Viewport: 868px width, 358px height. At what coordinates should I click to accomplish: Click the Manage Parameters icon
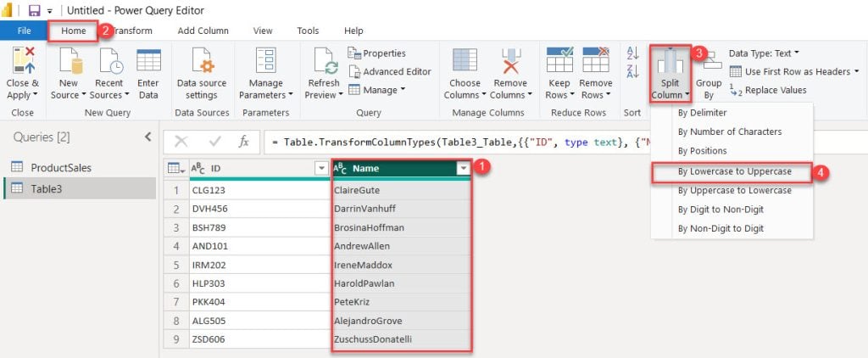click(265, 60)
